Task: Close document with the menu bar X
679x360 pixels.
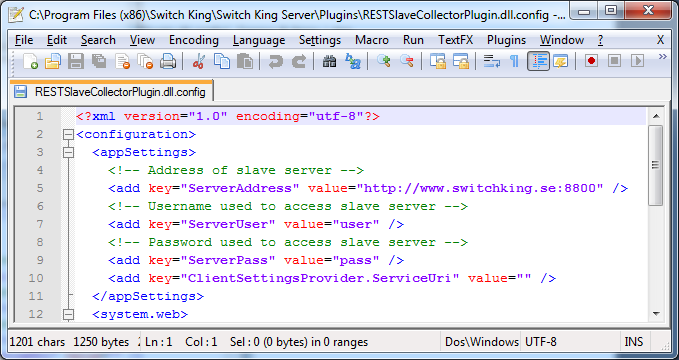Action: pyautogui.click(x=660, y=40)
